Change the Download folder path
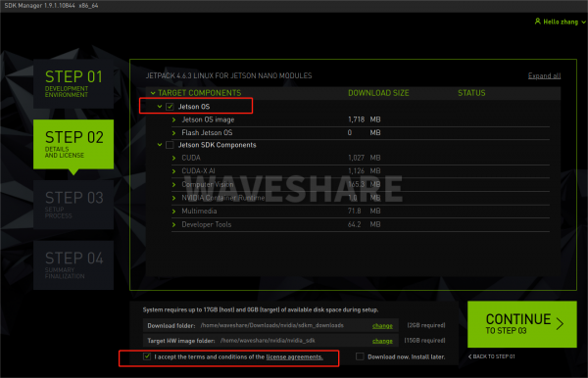This screenshot has width=588, height=378. 382,325
